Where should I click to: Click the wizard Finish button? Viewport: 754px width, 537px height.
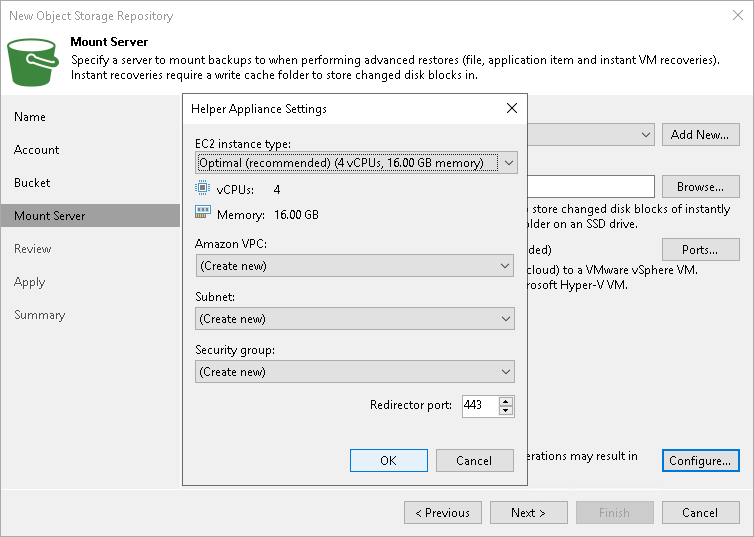pyautogui.click(x=615, y=512)
